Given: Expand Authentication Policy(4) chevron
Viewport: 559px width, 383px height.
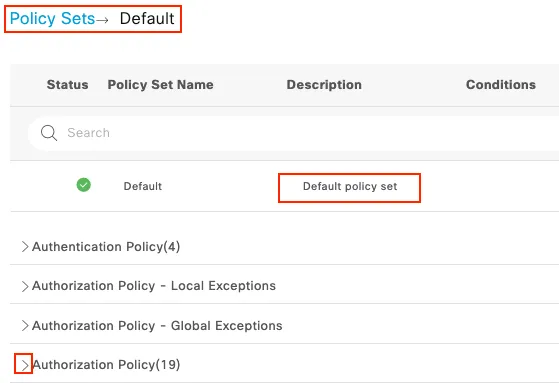Looking at the screenshot, I should click(x=24, y=246).
